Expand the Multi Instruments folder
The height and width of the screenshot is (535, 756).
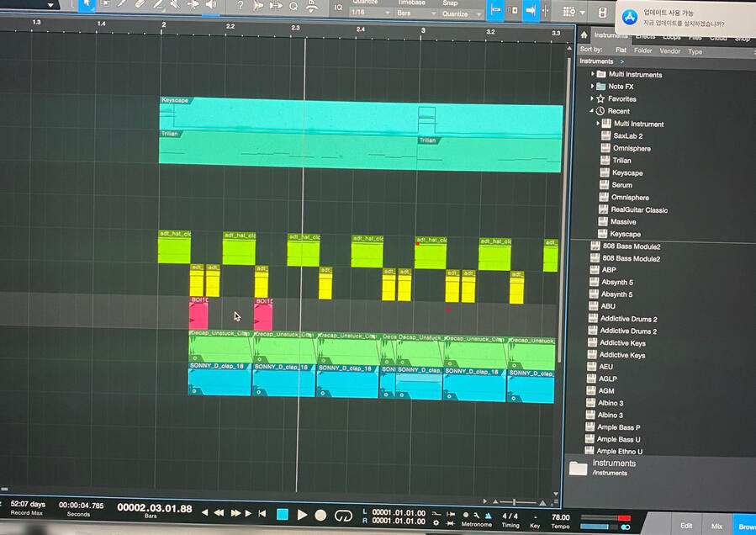592,74
